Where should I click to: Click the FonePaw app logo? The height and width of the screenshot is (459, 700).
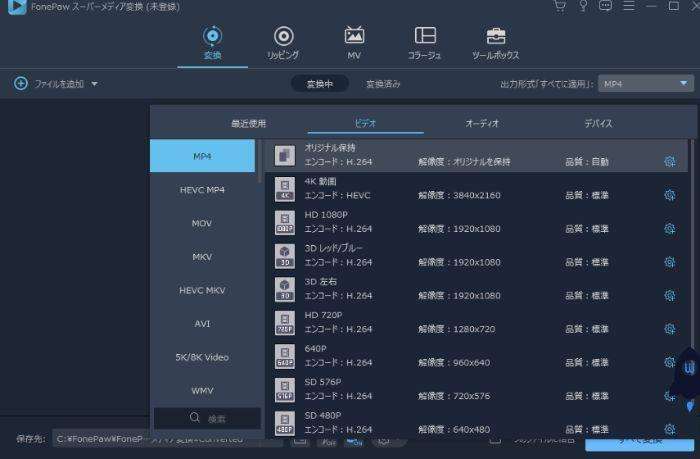point(17,7)
